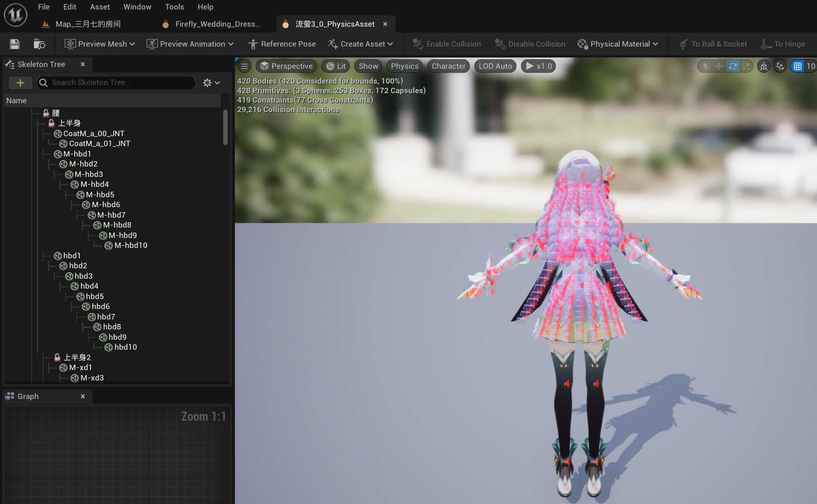This screenshot has width=817, height=504.
Task: Activate the select mode arrow tool
Action: click(705, 67)
